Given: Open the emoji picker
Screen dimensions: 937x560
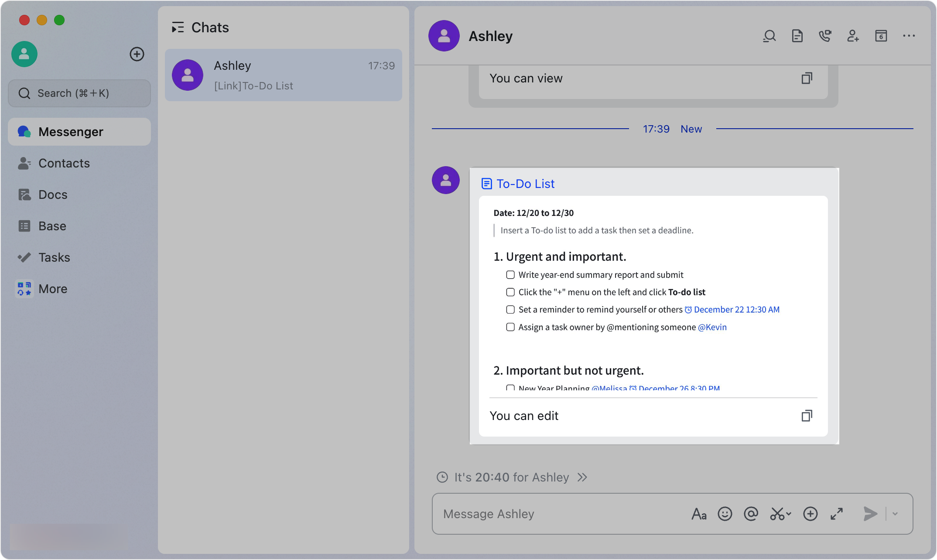Looking at the screenshot, I should [725, 514].
